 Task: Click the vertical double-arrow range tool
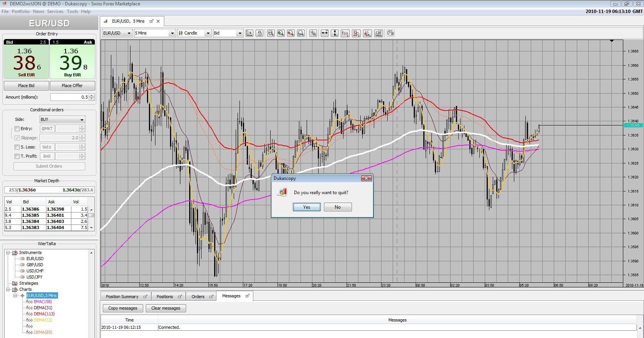pyautogui.click(x=335, y=33)
